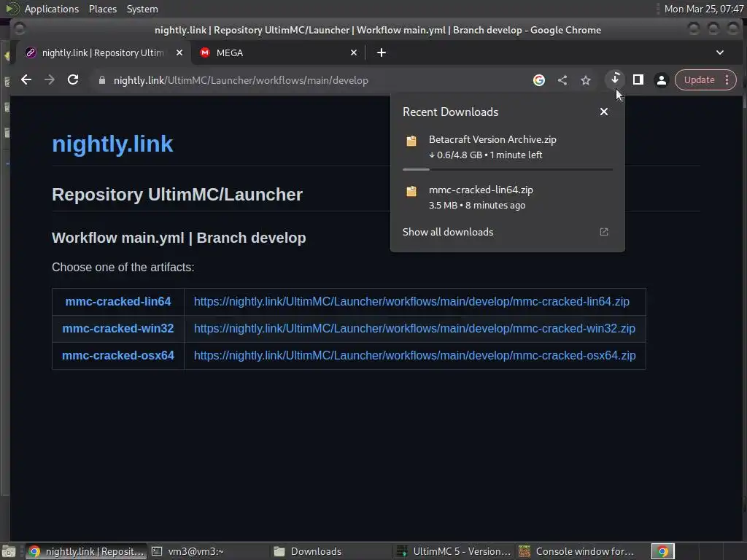Open the mmc-cracked-osx64 artifact name link
747x560 pixels.
(118, 356)
